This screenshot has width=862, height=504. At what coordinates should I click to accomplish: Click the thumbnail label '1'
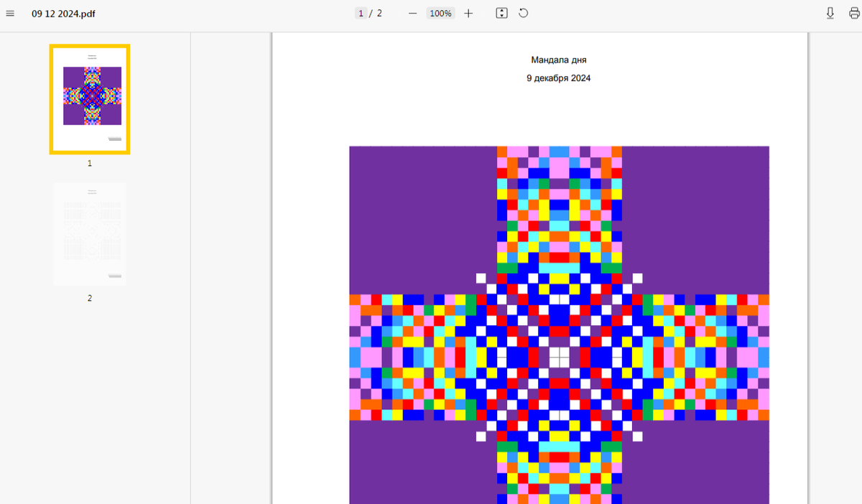(x=90, y=163)
